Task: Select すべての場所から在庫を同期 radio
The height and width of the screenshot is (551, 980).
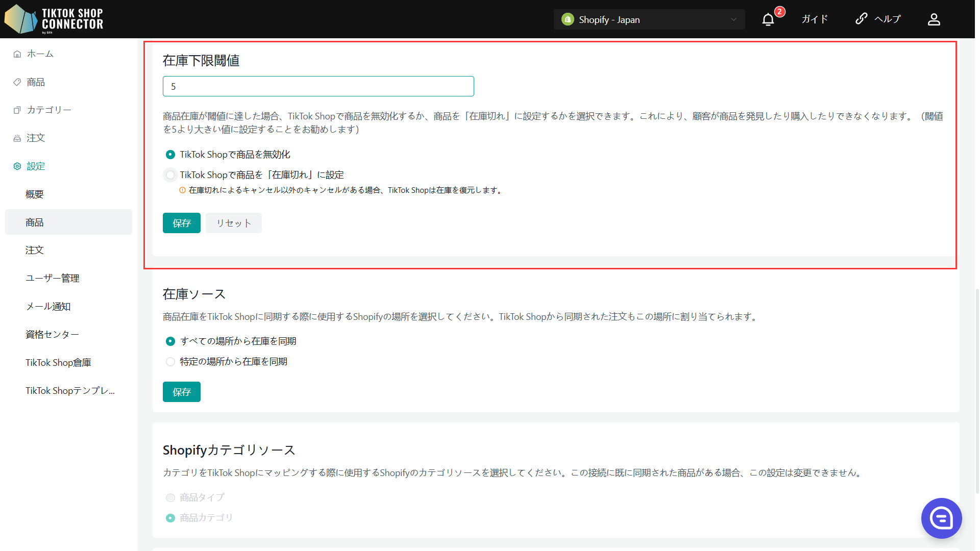Action: click(170, 341)
